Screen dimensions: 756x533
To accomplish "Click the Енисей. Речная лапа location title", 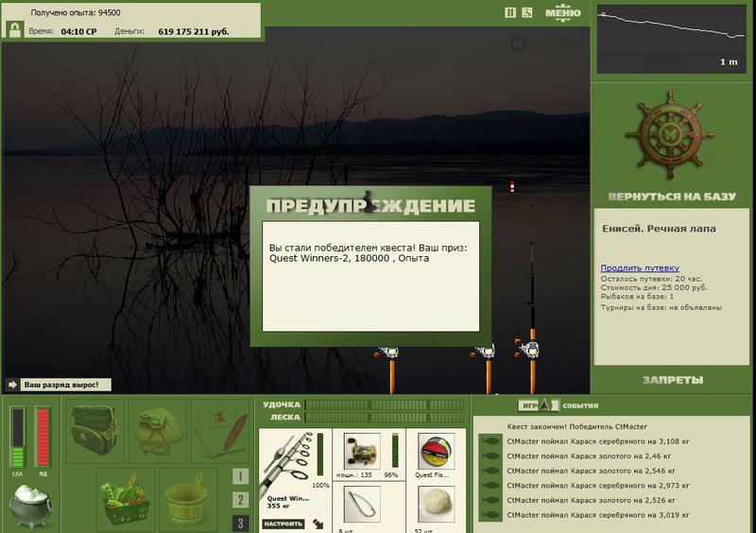I will (x=659, y=229).
